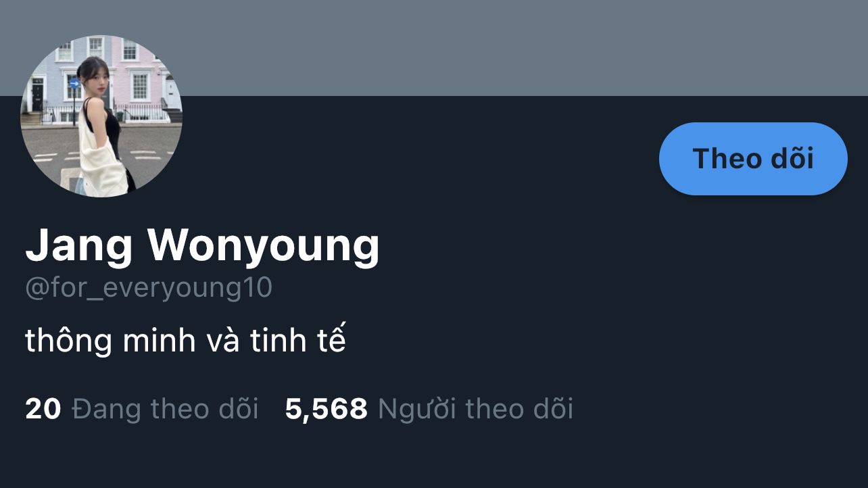The image size is (868, 488).
Task: Follow the account with Theo dõi button
Action: coord(753,159)
